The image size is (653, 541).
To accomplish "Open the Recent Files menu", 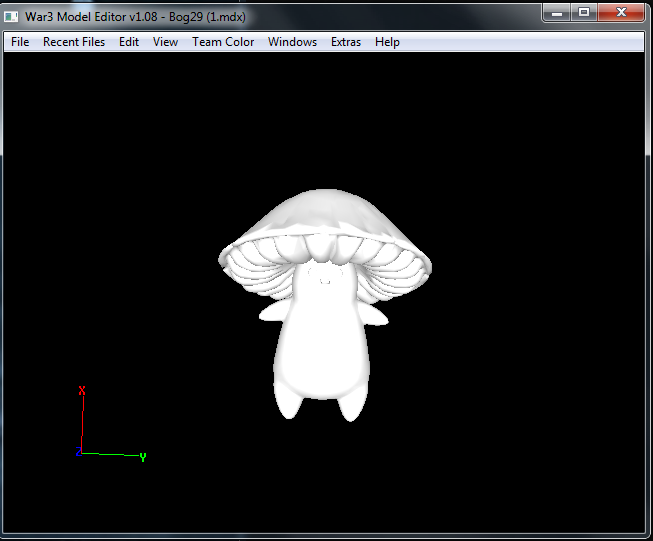I will pyautogui.click(x=74, y=42).
